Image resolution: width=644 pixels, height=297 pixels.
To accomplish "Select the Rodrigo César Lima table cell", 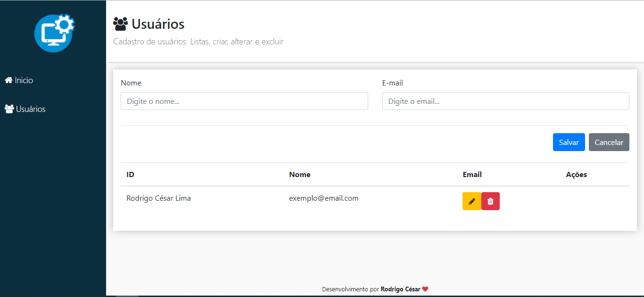I will click(x=158, y=198).
